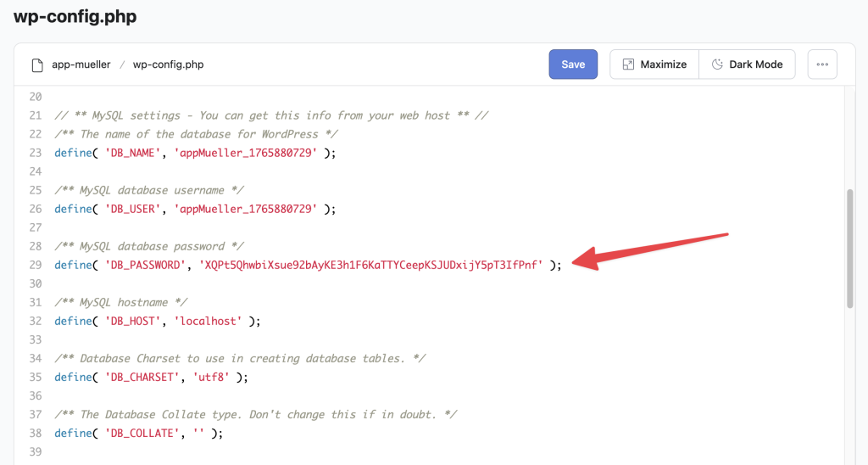Click the editor's vertical scrollbar thumb
868x465 pixels.
point(850,248)
